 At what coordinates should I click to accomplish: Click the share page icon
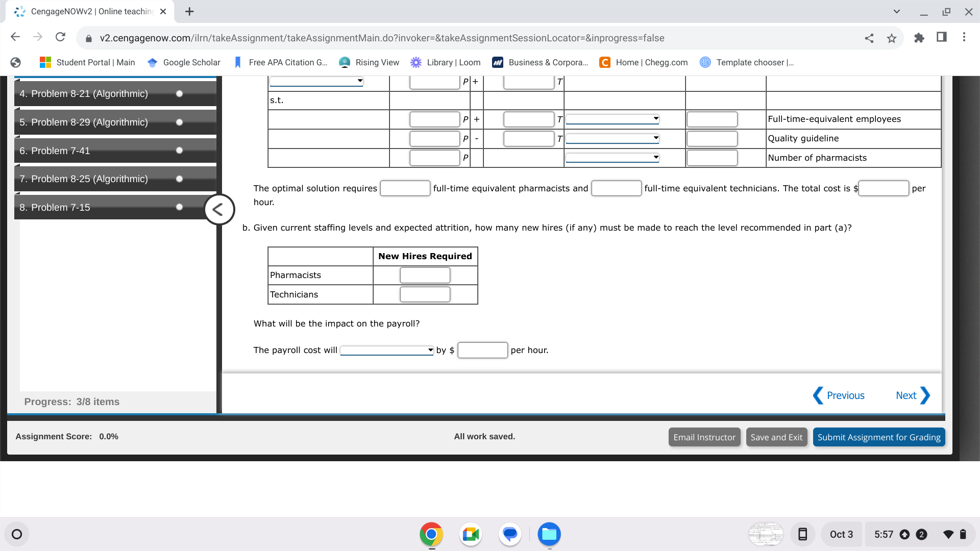coord(869,38)
